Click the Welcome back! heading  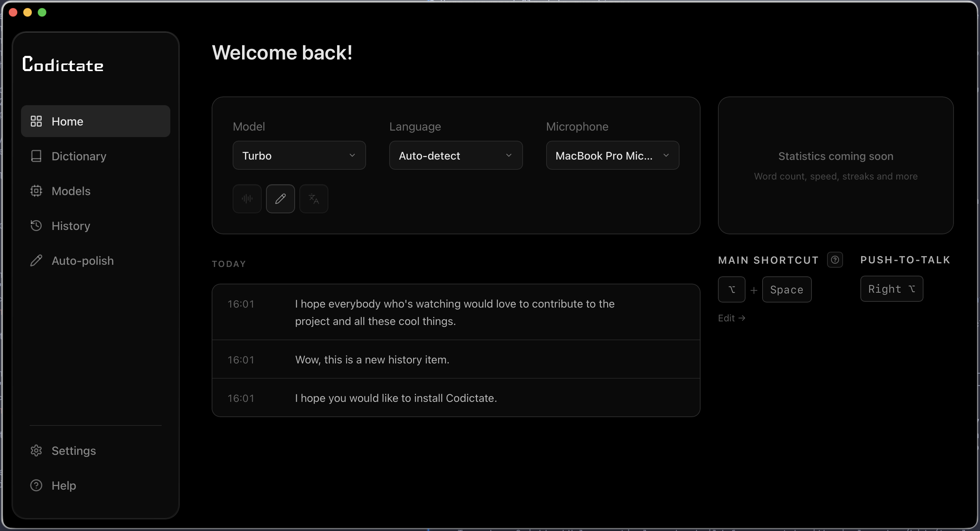pyautogui.click(x=282, y=53)
